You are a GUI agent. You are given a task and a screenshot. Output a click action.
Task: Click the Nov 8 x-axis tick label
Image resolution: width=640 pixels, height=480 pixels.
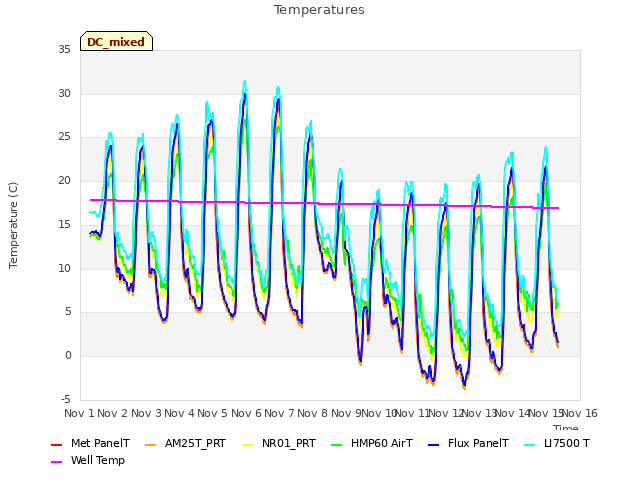[312, 413]
